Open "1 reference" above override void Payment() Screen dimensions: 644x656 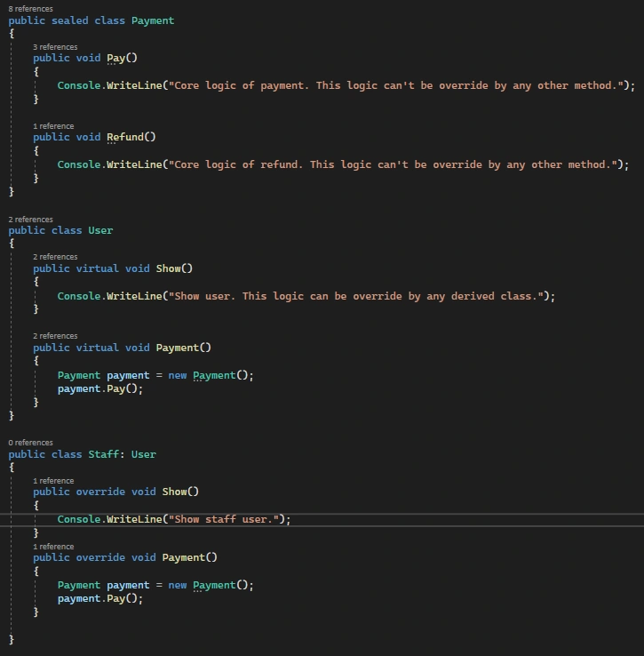point(53,547)
